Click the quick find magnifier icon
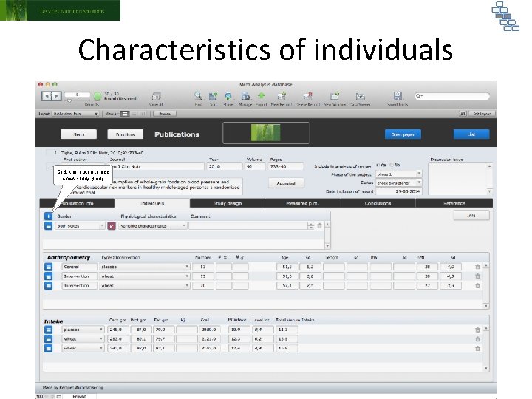 tap(420, 96)
